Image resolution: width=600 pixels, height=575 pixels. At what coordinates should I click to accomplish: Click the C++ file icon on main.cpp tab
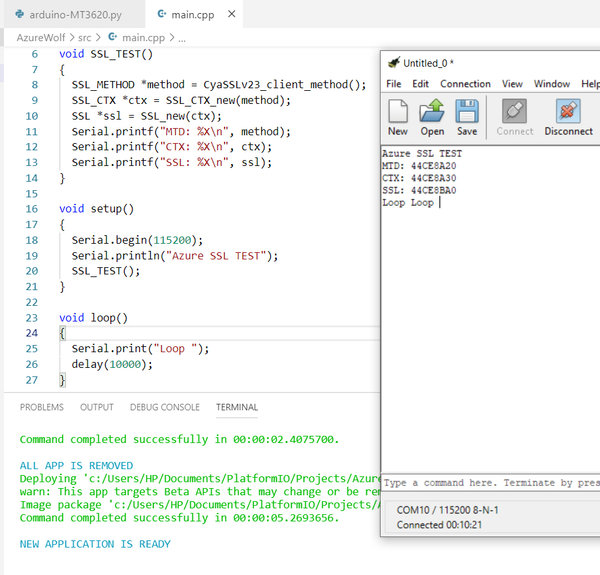point(162,14)
